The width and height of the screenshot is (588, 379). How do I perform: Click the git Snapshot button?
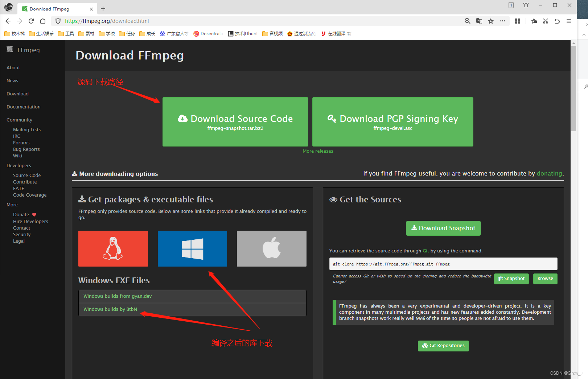click(511, 279)
